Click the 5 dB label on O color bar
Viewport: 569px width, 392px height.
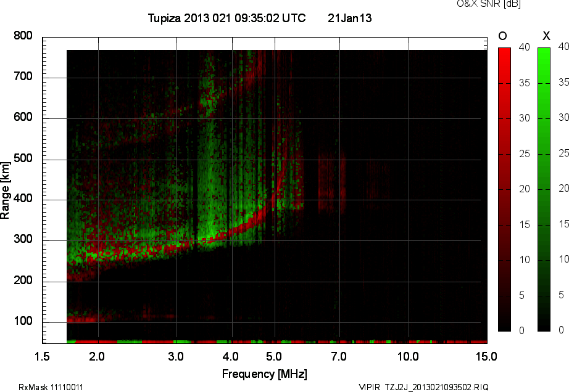coord(522,296)
